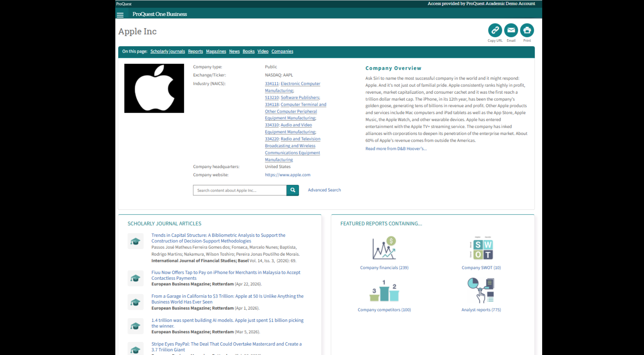Click Company SWOT (10) label
Screen dimensions: 644x355
pyautogui.click(x=481, y=268)
